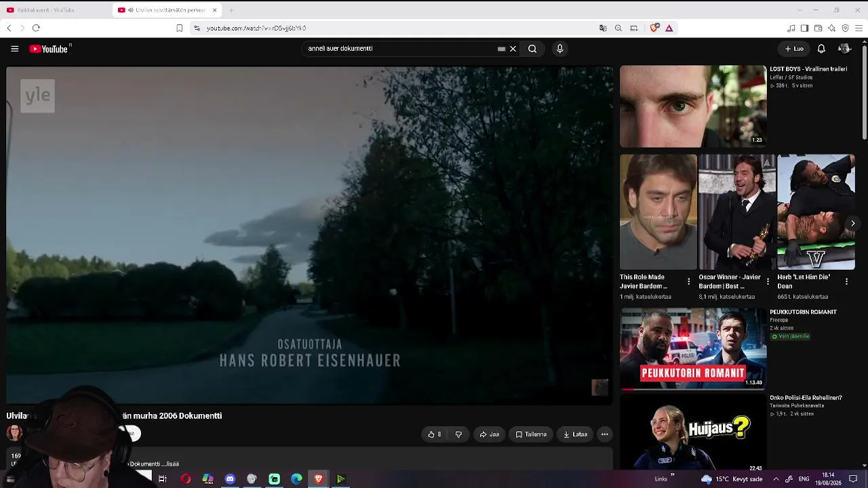Screen dimensions: 868x488
Task: Open Brave Wallet icon
Action: click(818, 28)
